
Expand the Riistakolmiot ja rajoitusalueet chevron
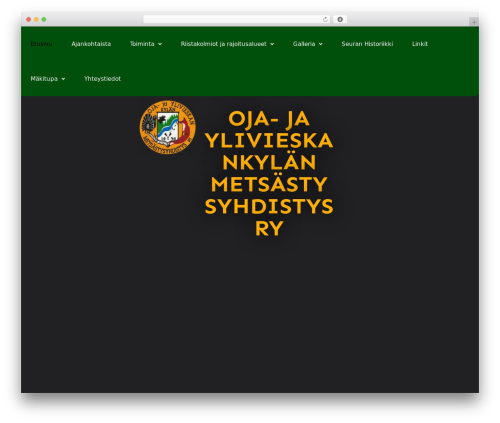click(x=272, y=44)
